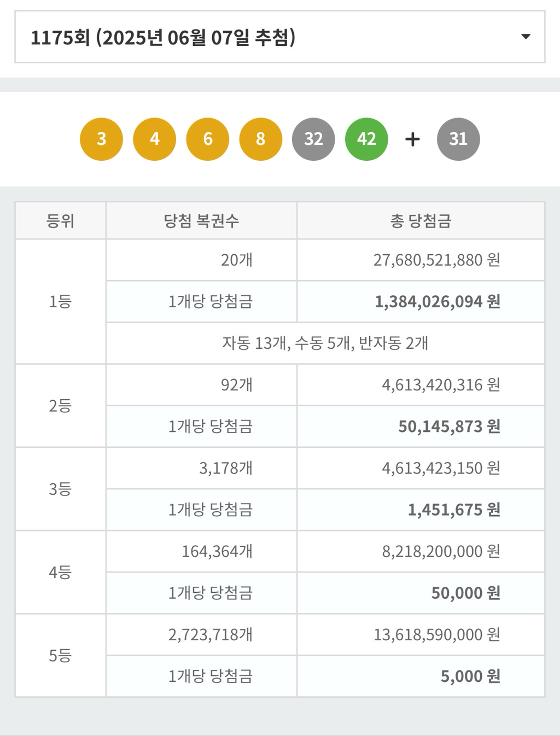Click the 당첨 복권수 column header
Image resolution: width=560 pixels, height=736 pixels.
[x=201, y=221]
